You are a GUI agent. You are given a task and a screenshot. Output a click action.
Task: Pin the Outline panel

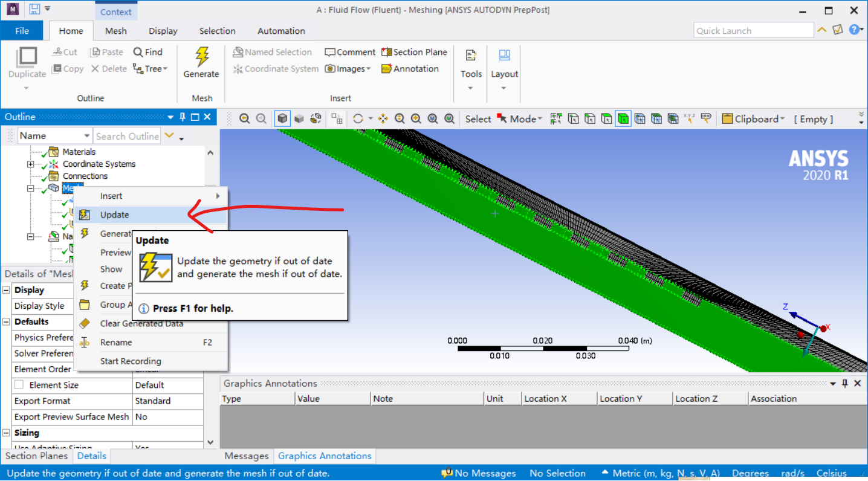[182, 117]
